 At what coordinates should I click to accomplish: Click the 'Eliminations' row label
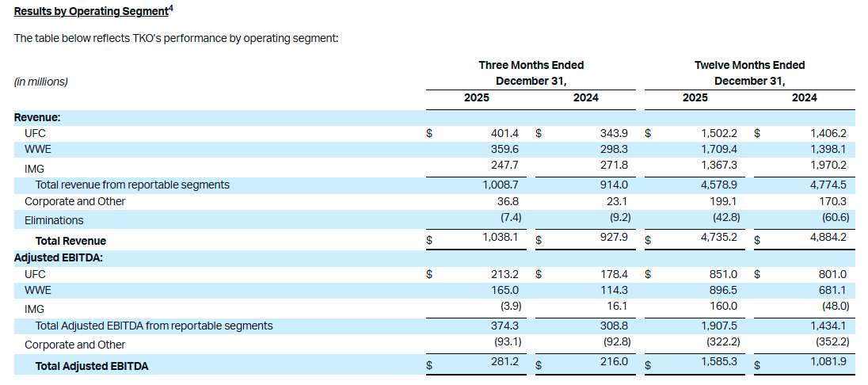(54, 220)
